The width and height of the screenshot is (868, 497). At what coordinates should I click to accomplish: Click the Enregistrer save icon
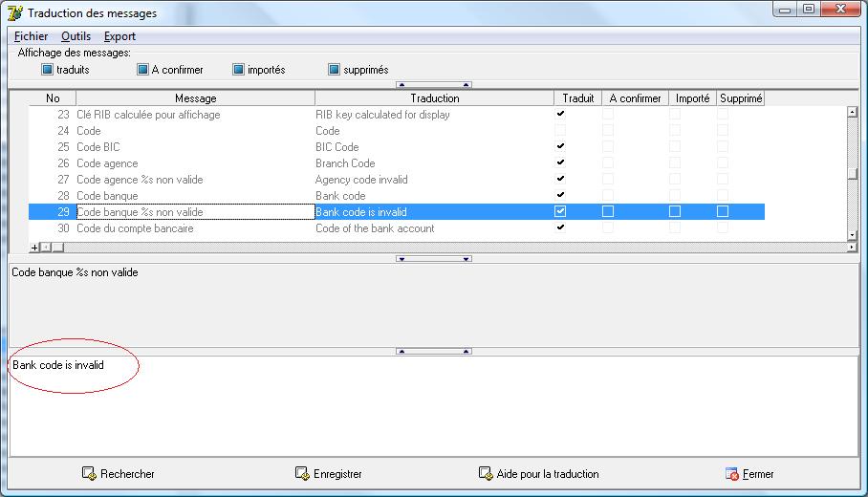302,474
